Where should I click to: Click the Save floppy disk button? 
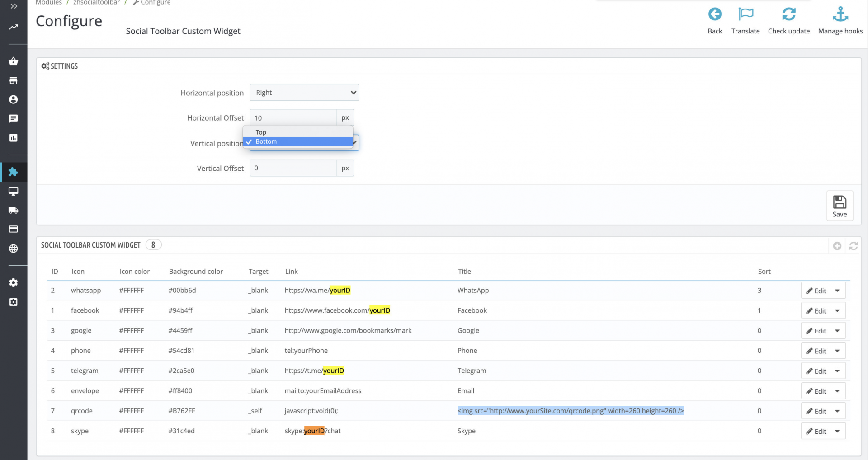pyautogui.click(x=840, y=206)
